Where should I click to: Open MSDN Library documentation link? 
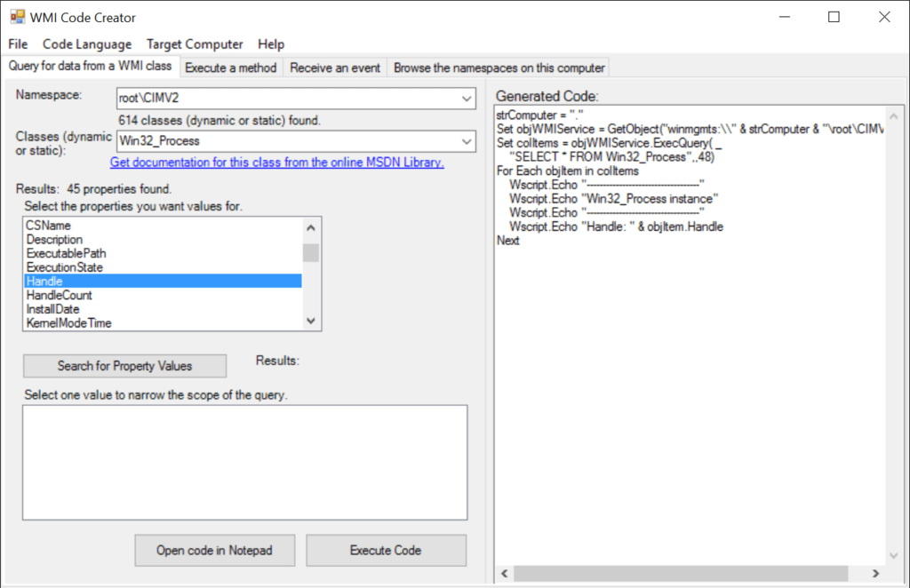(x=276, y=162)
